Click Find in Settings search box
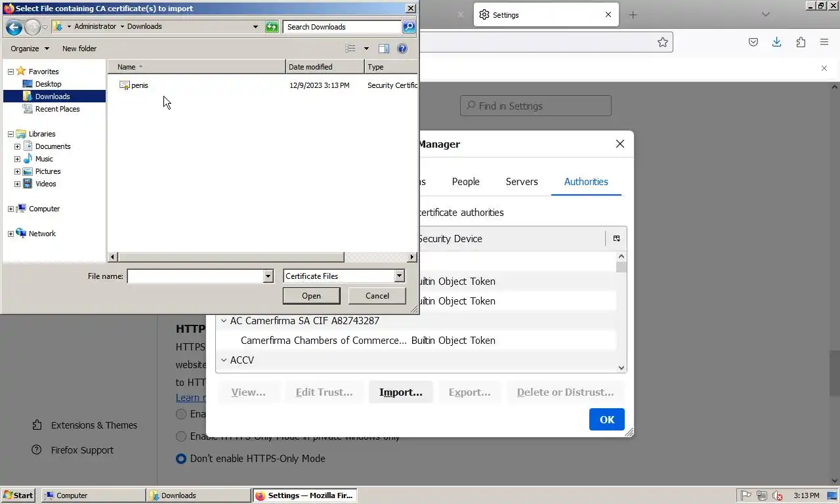The height and width of the screenshot is (504, 840). (x=535, y=106)
